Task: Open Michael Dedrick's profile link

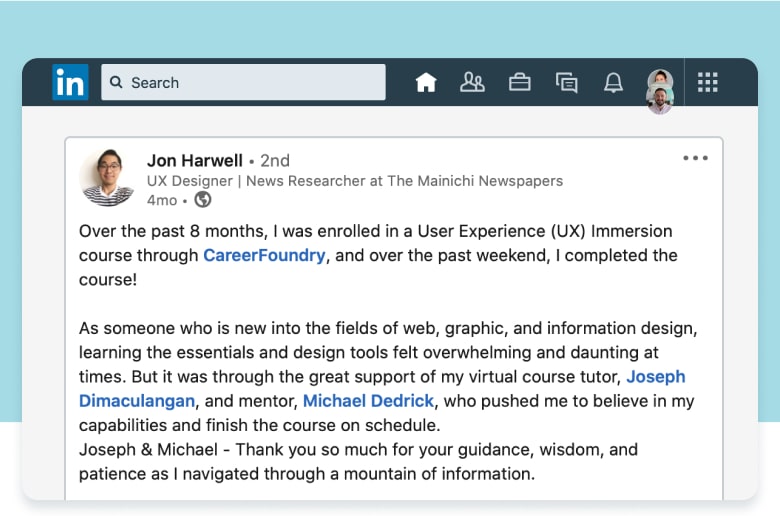Action: [x=368, y=401]
